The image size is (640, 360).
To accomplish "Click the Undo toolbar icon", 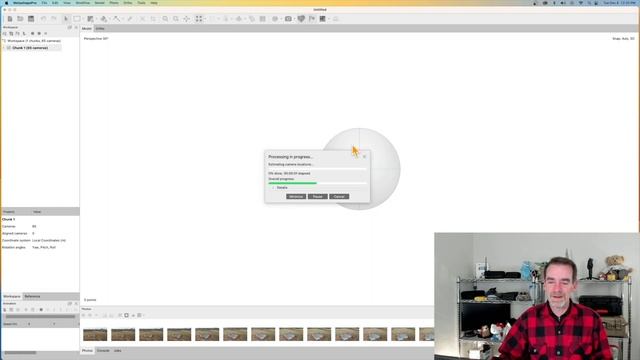I will [43, 19].
